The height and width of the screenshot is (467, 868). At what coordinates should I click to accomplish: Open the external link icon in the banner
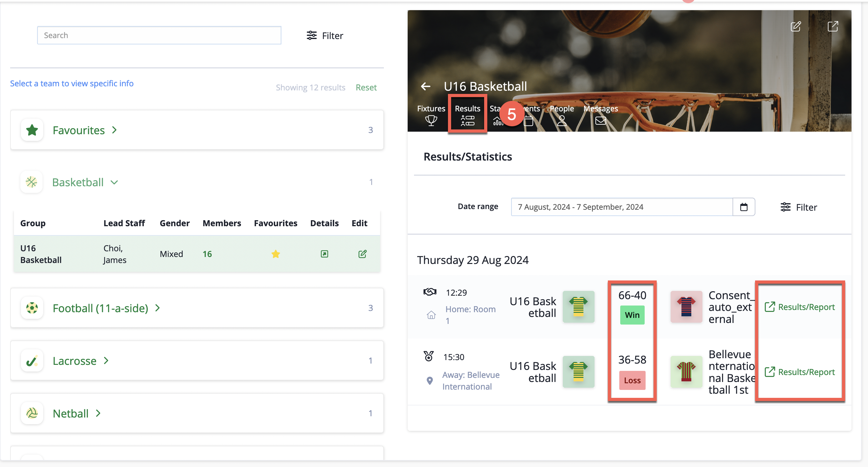point(832,26)
